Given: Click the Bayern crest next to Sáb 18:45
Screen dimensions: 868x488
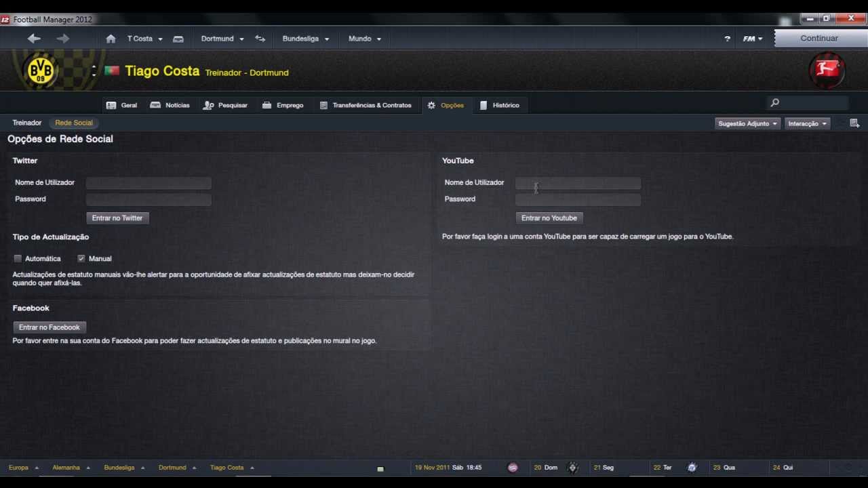Looking at the screenshot, I should tap(513, 468).
